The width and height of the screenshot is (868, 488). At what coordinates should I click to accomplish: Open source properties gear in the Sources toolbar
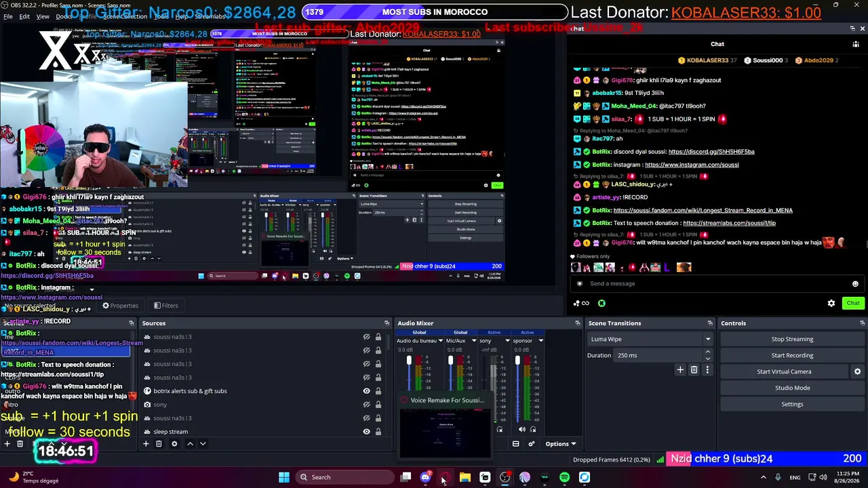[x=174, y=444]
